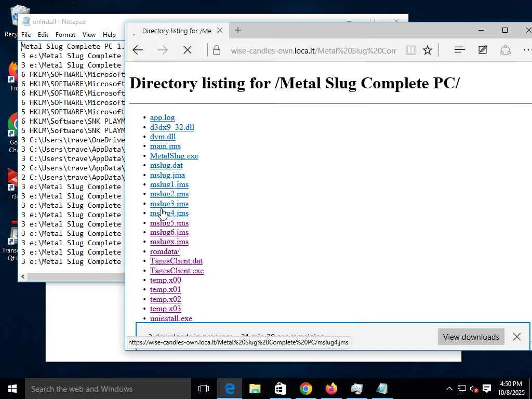Browse into the romdata/ folder link

[x=165, y=251]
